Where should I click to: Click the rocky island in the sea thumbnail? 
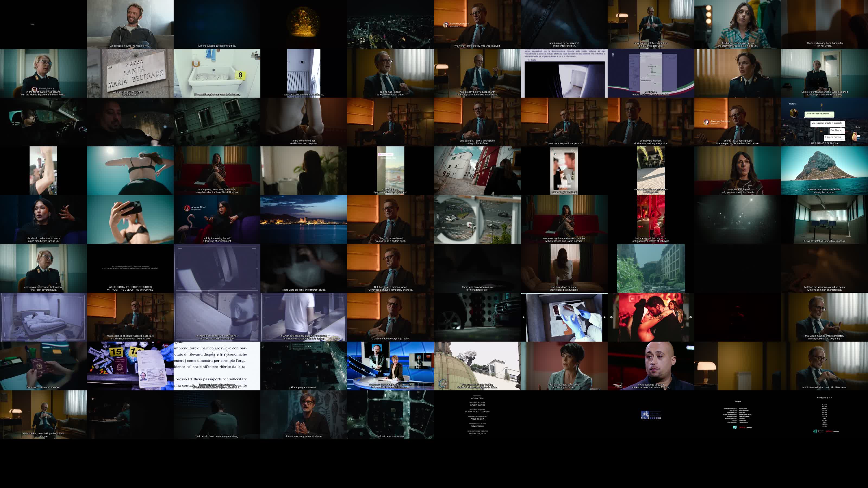click(x=824, y=171)
